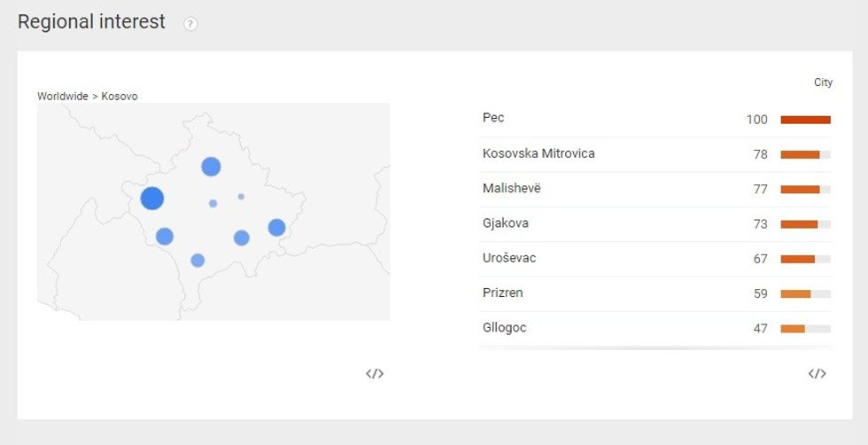The image size is (868, 445).
Task: Click the Gllogoc city row
Action: pos(656,329)
